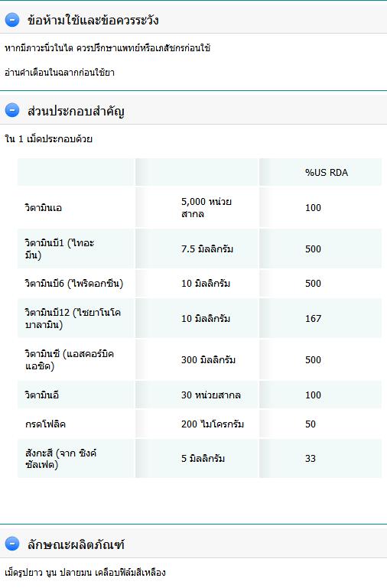The height and width of the screenshot is (588, 387).
Task: Click the ใน 1 เม็ดประกอบด้วย text
Action: 48,139
